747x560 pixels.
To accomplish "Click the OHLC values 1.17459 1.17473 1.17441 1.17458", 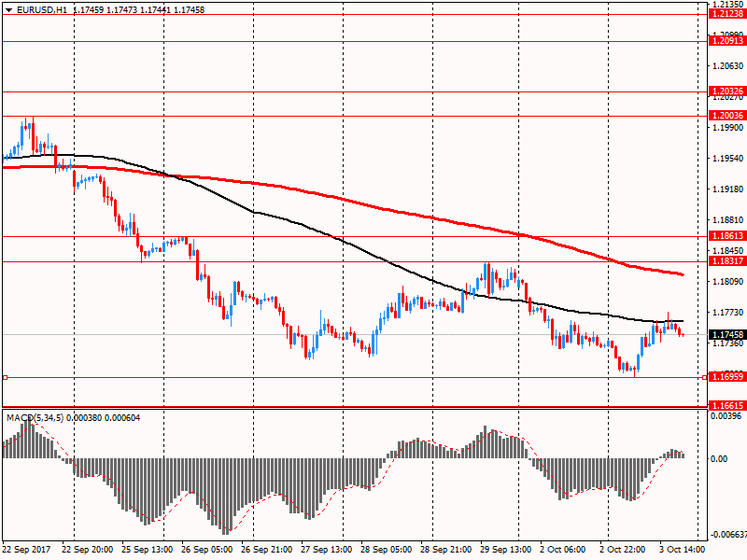I will click(138, 10).
